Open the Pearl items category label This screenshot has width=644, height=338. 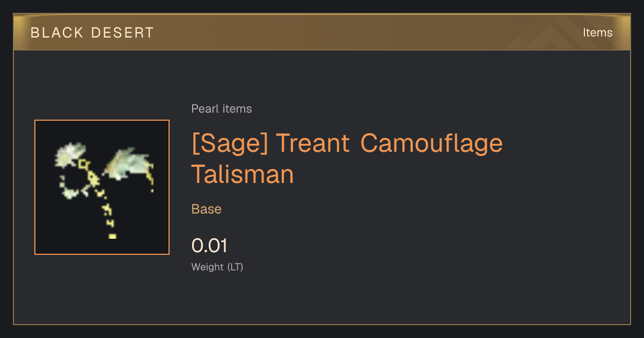tap(222, 109)
